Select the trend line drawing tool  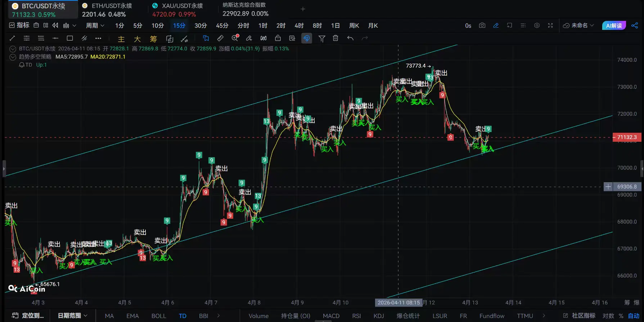coord(12,38)
